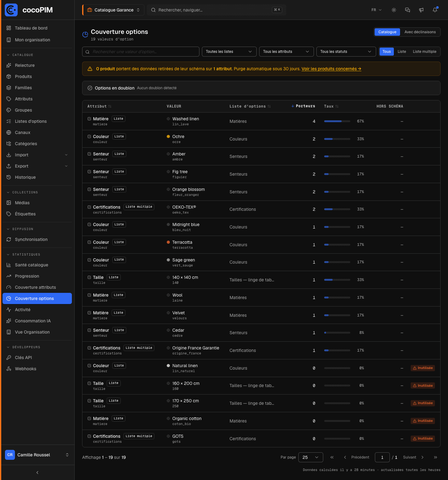448x480 pixels.
Task: Open the chat messages icon in the header
Action: pos(408,10)
